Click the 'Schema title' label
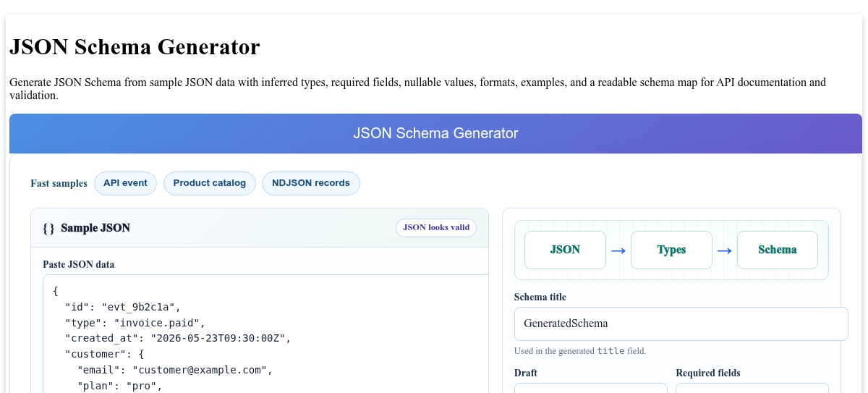This screenshot has width=868, height=393. click(540, 297)
